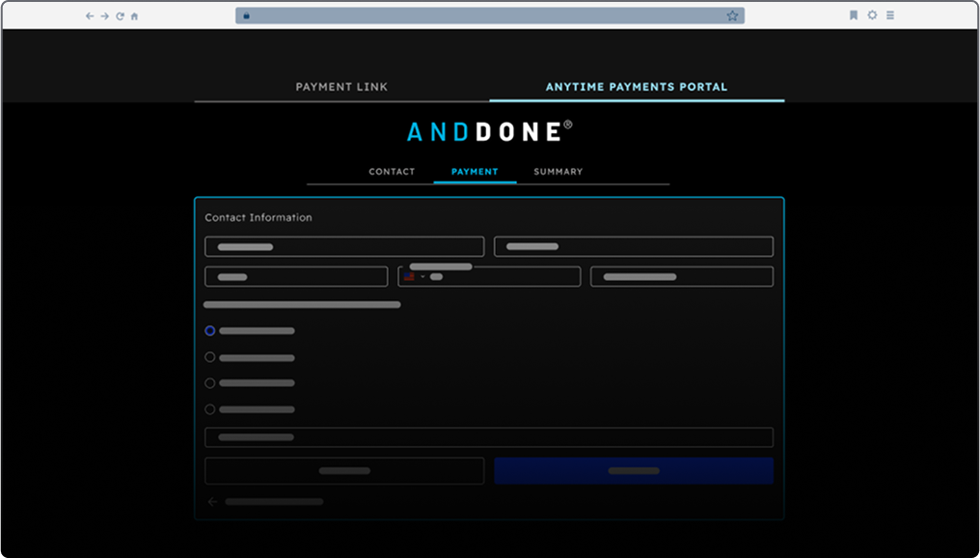Viewport: 980px width, 558px height.
Task: Open the SUMMARY step tab
Action: point(558,172)
